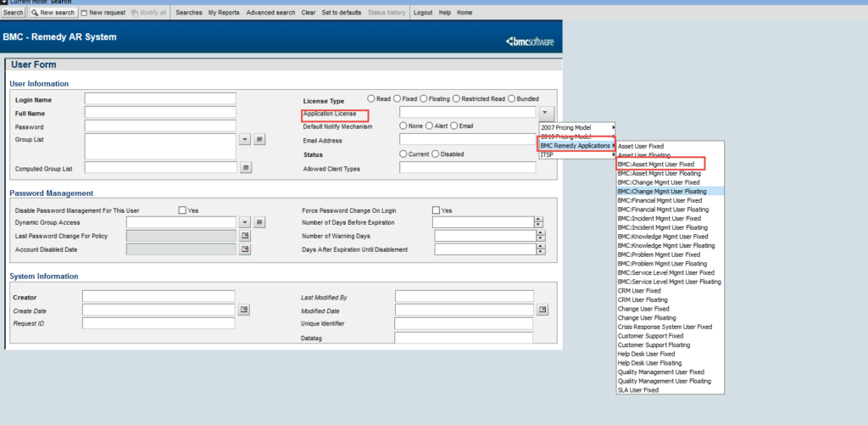Check Disable Password Management For This User
This screenshot has width=868, height=425.
coord(182,210)
